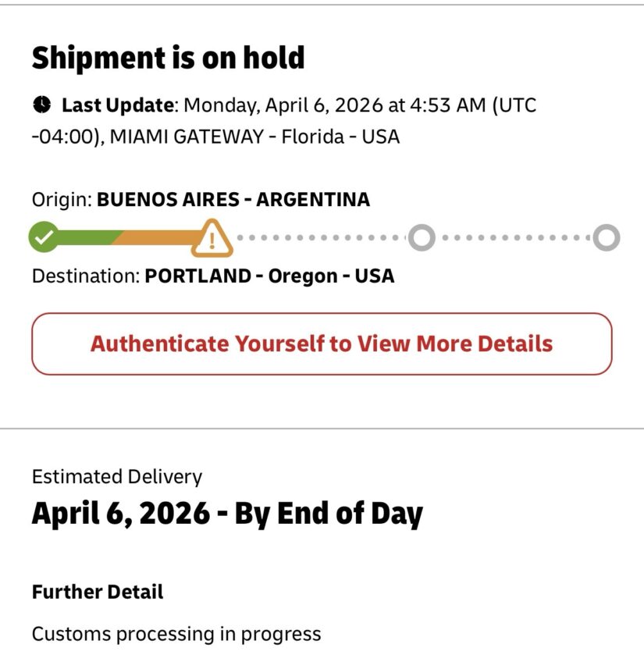Click the Estimated Delivery label
Image resolution: width=644 pixels, height=662 pixels.
pos(116,476)
